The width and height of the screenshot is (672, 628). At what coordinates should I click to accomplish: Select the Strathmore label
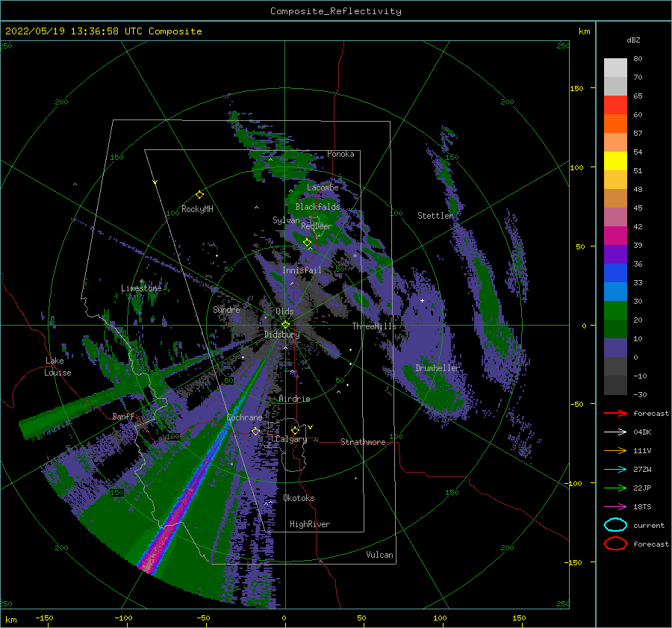tap(363, 442)
